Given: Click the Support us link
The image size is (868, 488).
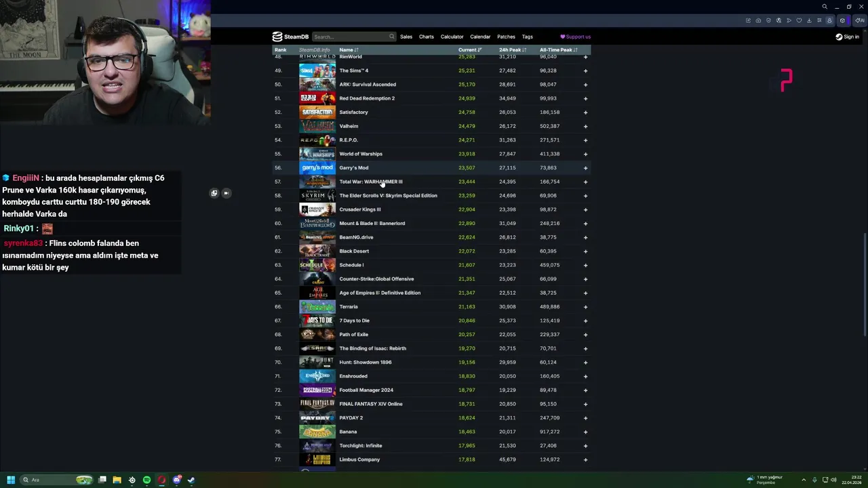Looking at the screenshot, I should coord(575,37).
